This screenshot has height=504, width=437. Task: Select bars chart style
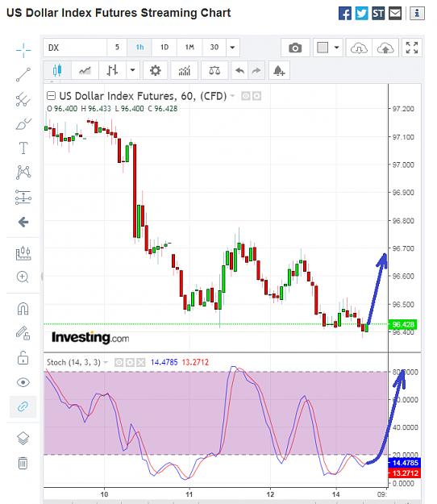pos(112,70)
